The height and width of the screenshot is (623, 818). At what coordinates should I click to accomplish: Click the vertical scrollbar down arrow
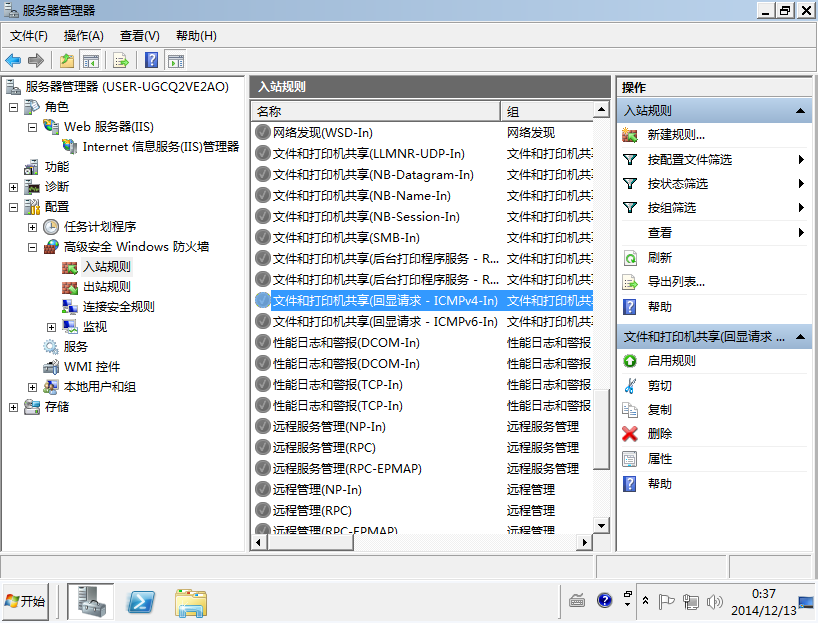(x=602, y=525)
